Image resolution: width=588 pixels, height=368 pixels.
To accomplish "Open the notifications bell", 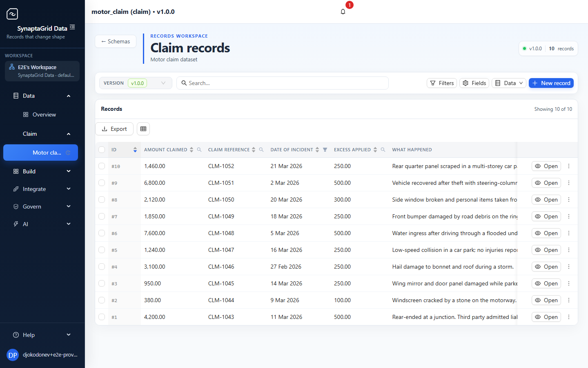I will (343, 11).
